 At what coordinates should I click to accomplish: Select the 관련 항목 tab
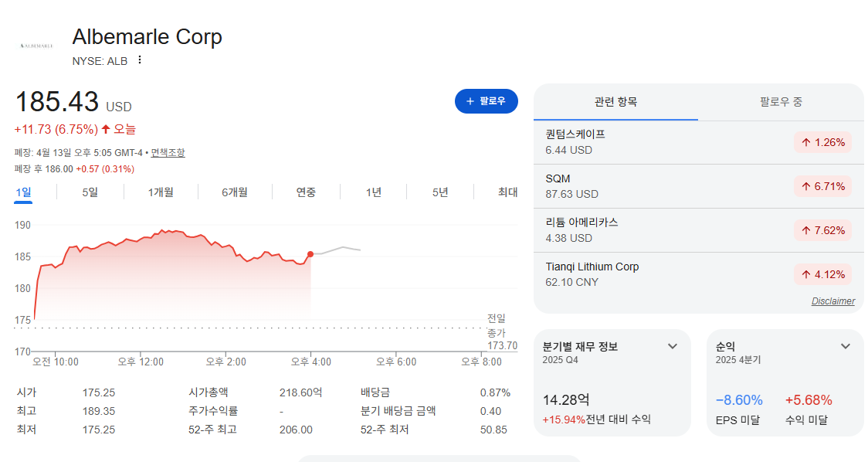[615, 102]
